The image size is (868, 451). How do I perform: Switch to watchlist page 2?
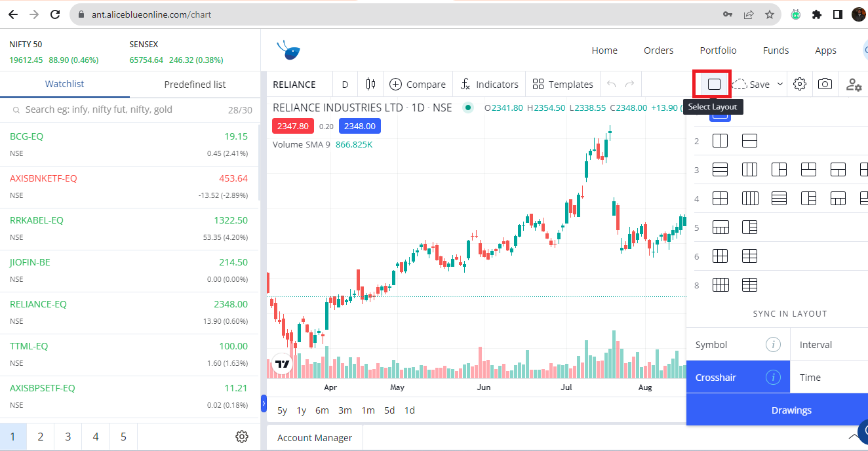pyautogui.click(x=41, y=437)
